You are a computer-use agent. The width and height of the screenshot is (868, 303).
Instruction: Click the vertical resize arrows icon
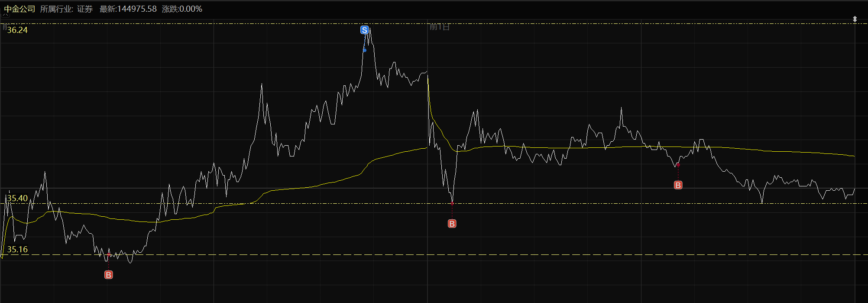(x=855, y=19)
